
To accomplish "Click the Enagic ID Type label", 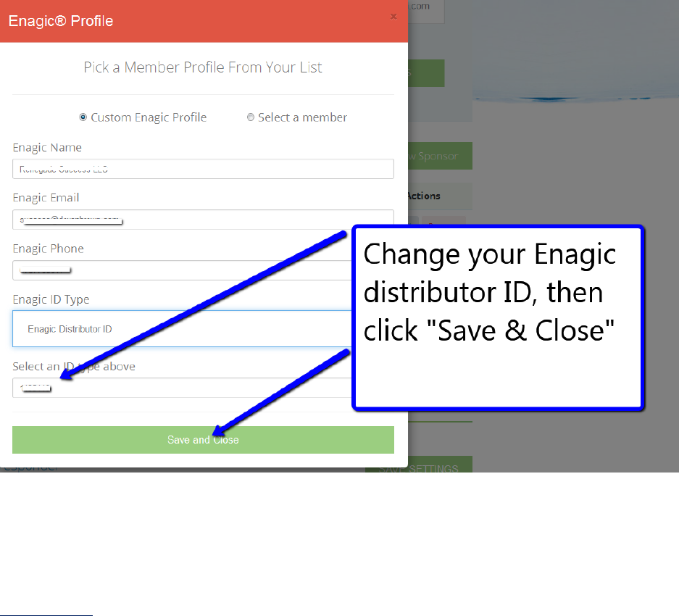I will 51,299.
